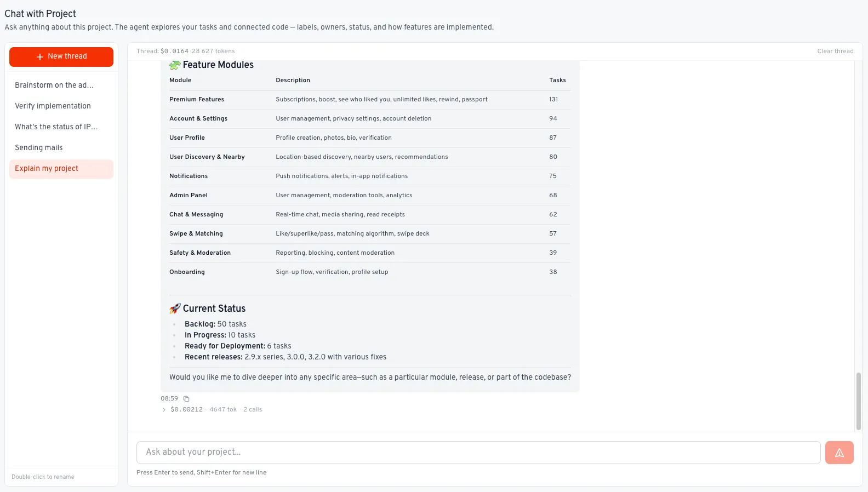Click 'Ready for Deployment: 6 tasks' line
The image size is (868, 492).
pos(238,346)
